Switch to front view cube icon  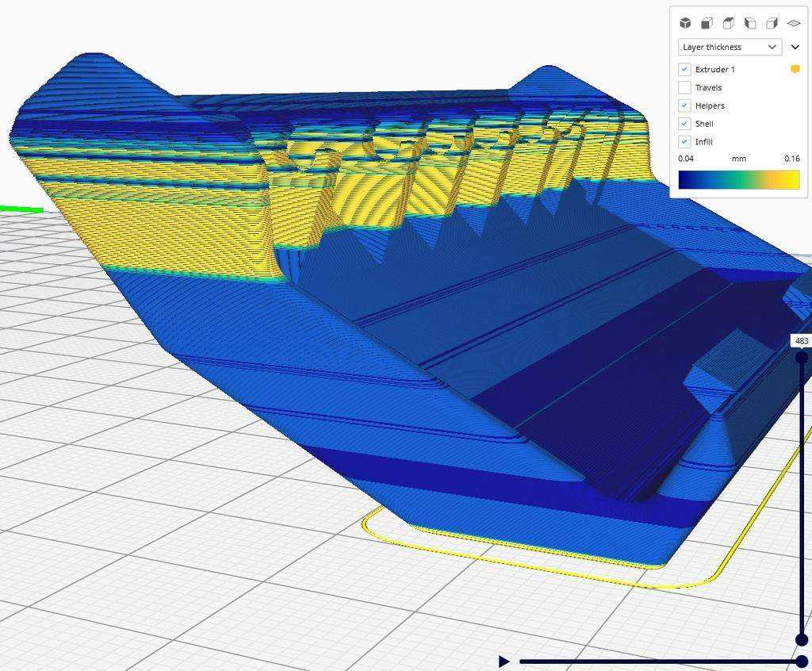(707, 23)
